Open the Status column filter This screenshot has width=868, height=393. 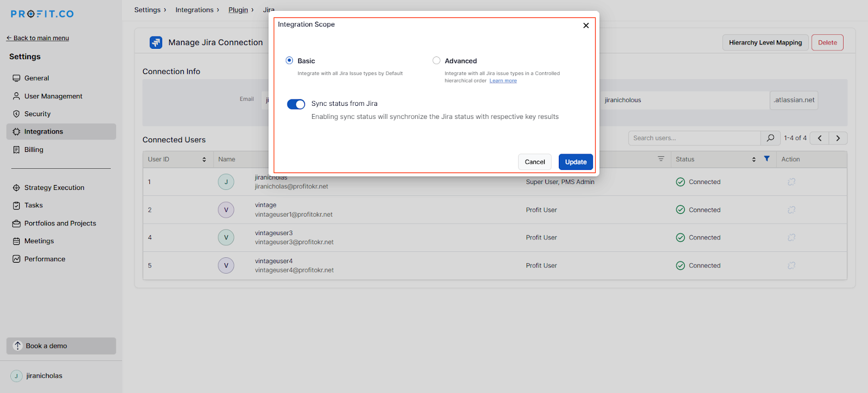pos(767,159)
